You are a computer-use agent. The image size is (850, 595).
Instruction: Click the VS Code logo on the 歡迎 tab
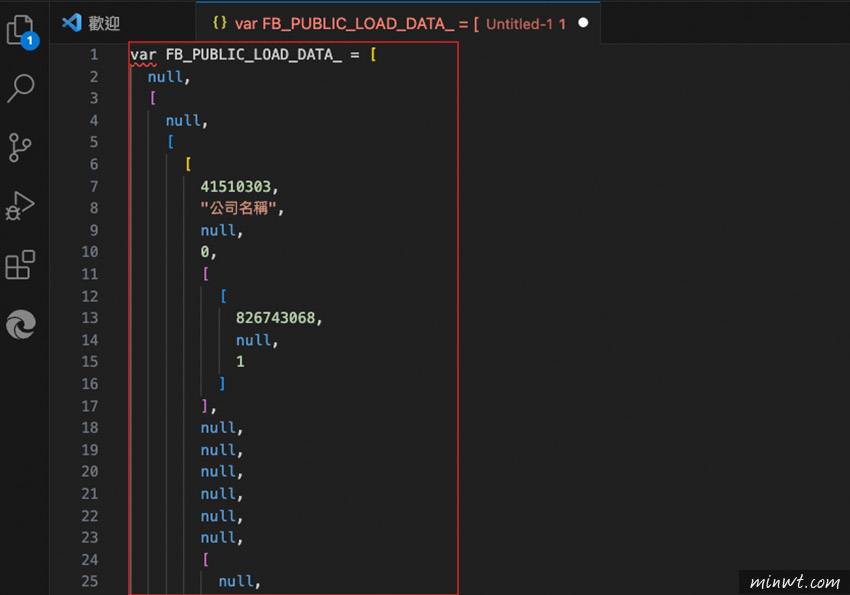(x=72, y=23)
